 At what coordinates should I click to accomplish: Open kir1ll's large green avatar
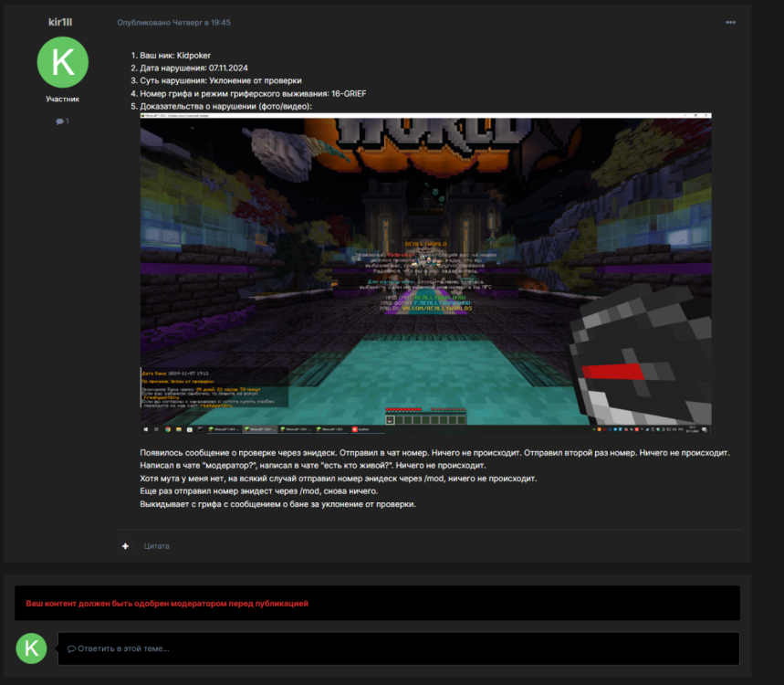coord(62,62)
